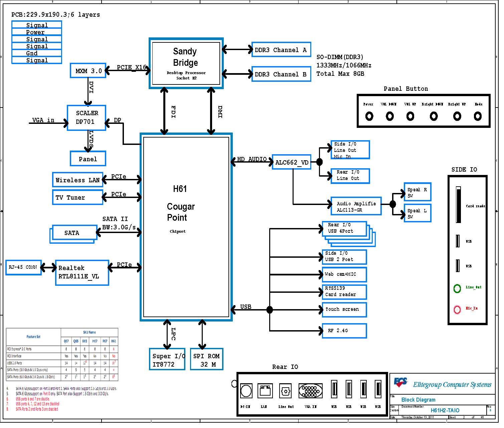This screenshot has height=428, width=504.
Task: Click the Power layer in the PCB stack
Action: click(37, 33)
